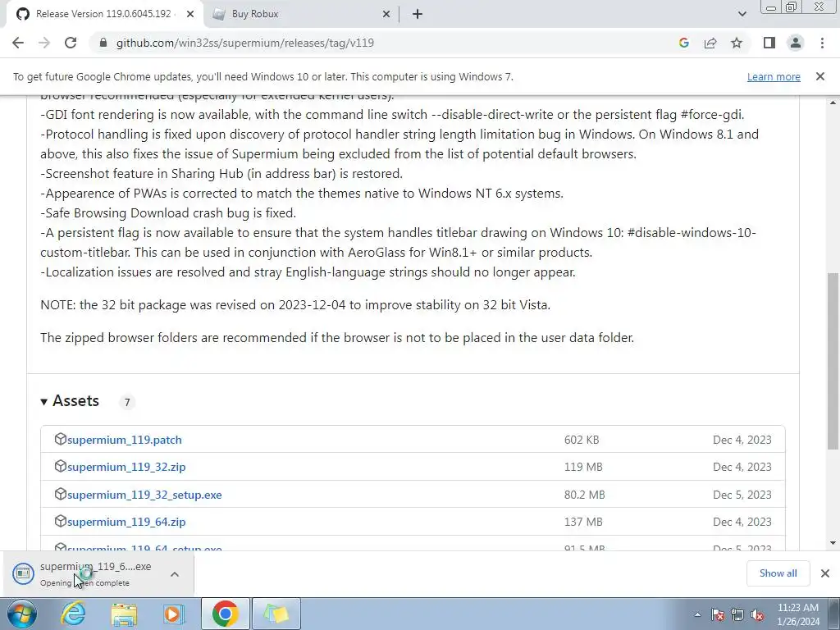Click the scrollbar up arrow
The image size is (840, 630).
click(833, 103)
